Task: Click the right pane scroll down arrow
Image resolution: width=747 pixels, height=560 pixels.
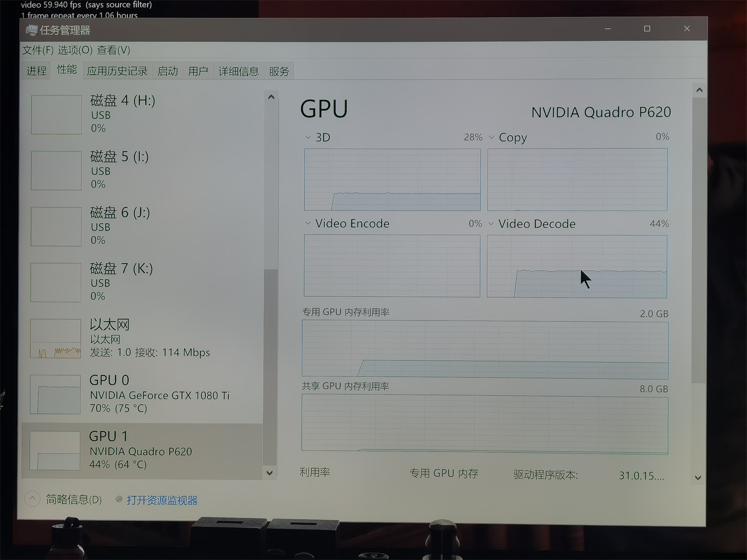Action: [698, 478]
